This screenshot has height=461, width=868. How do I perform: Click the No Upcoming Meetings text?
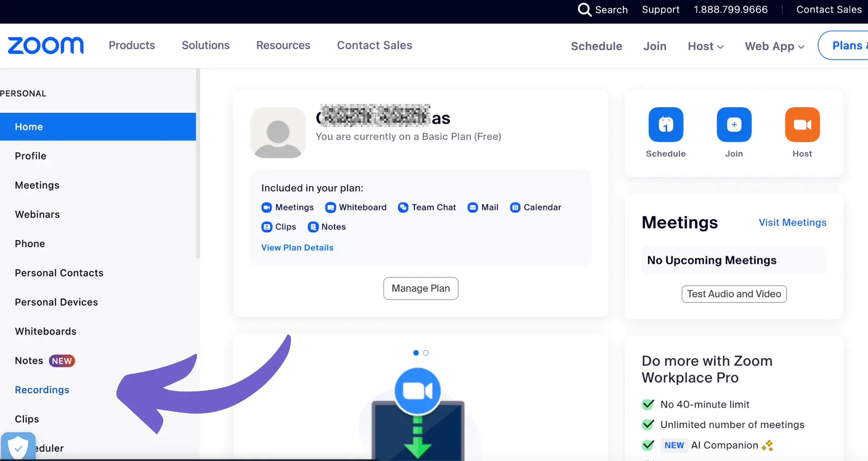(x=712, y=260)
